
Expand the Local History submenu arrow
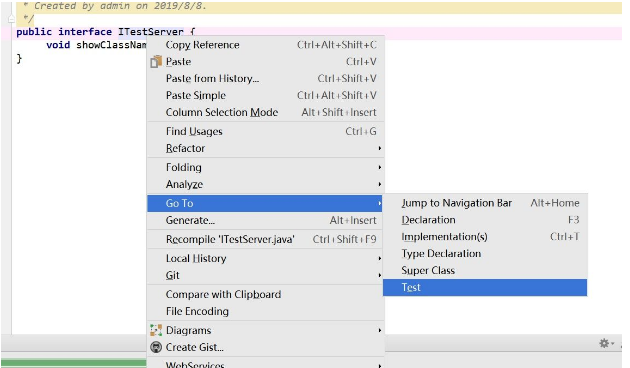(x=379, y=258)
